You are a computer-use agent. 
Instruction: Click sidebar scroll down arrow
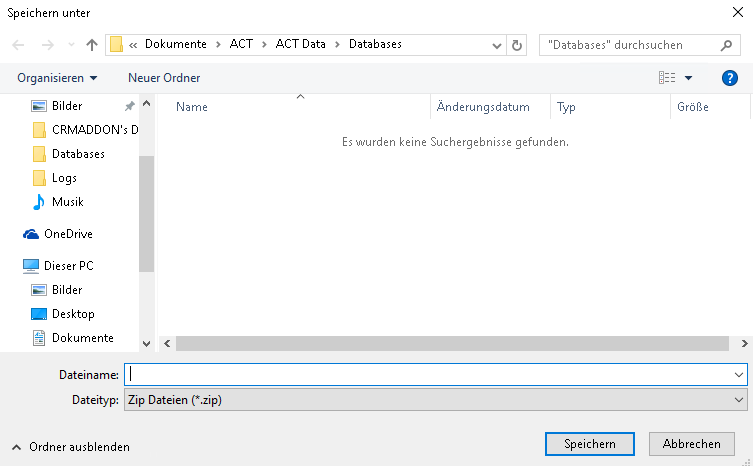tap(147, 344)
